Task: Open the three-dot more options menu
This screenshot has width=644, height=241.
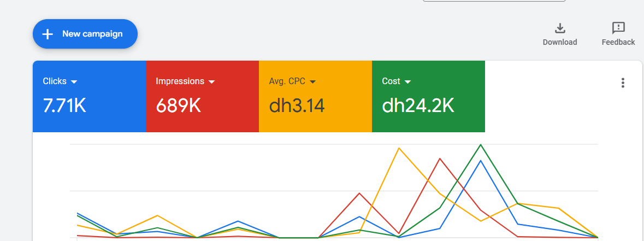Action: point(623,83)
